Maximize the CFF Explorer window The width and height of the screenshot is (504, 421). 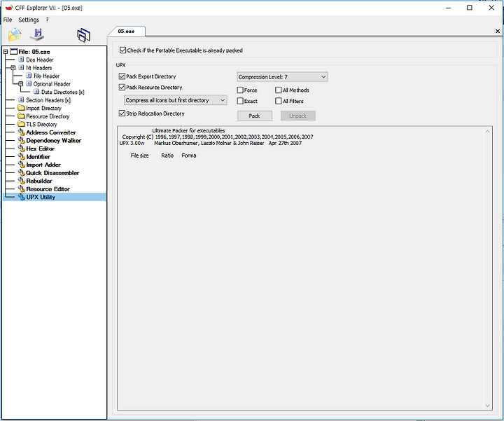coord(470,8)
